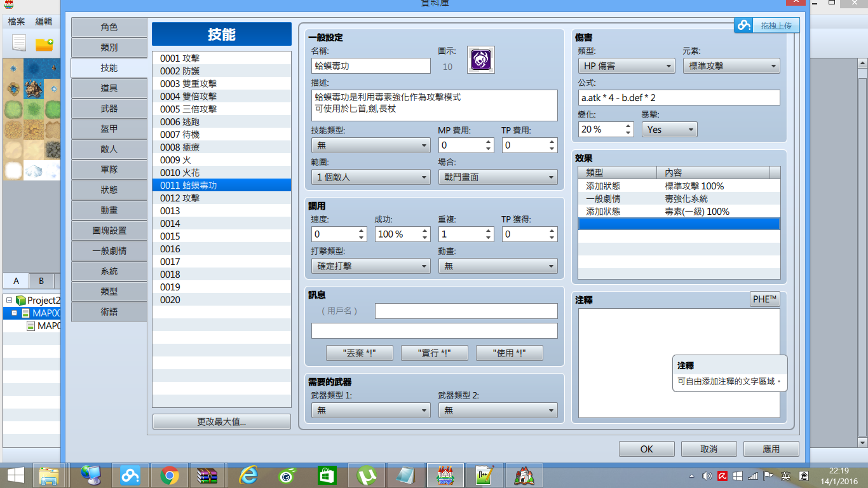Open Windows Store icon in taskbar

[327, 475]
